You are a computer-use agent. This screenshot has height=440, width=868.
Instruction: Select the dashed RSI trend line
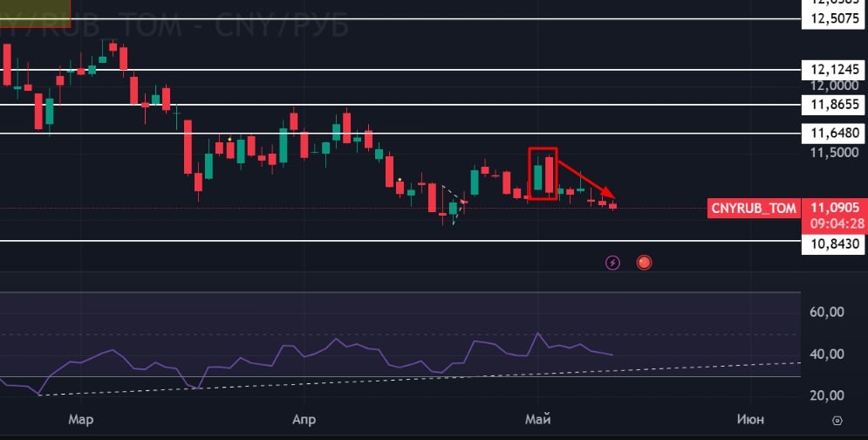(420, 380)
